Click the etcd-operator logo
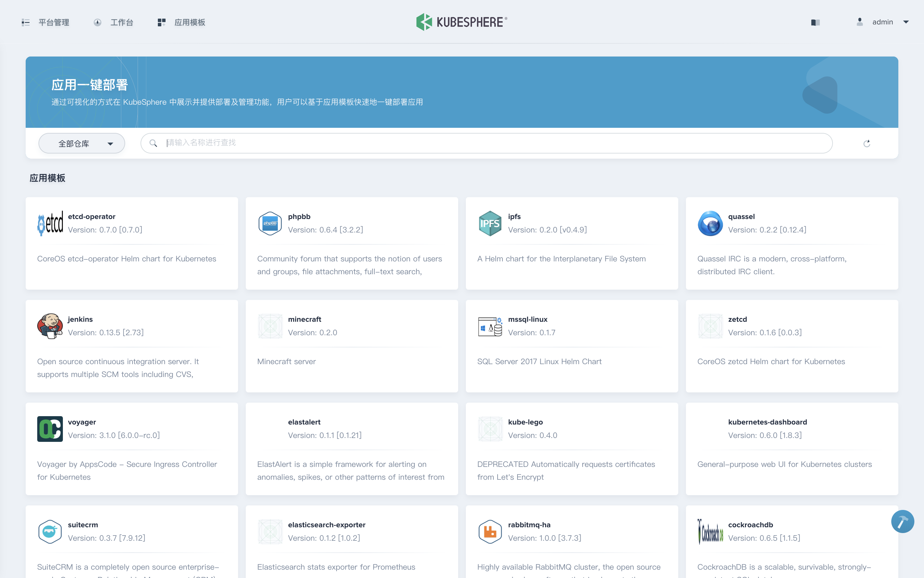Viewport: 924px width, 578px height. tap(50, 223)
